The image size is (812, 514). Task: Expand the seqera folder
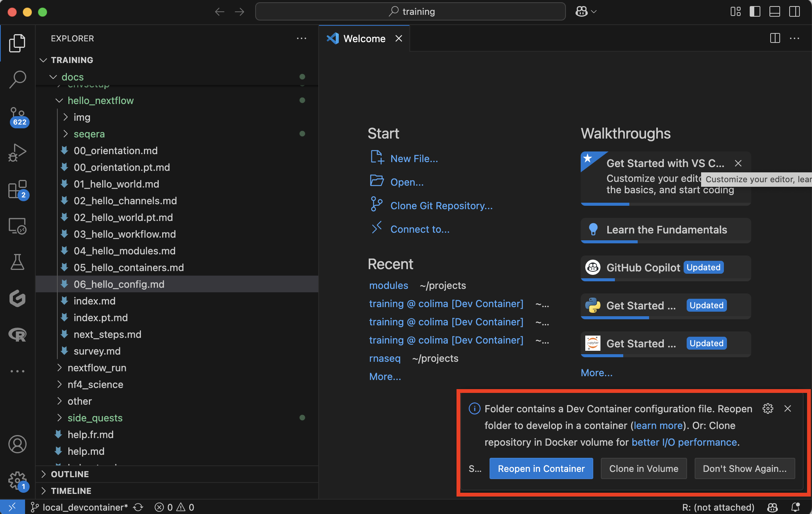(65, 134)
